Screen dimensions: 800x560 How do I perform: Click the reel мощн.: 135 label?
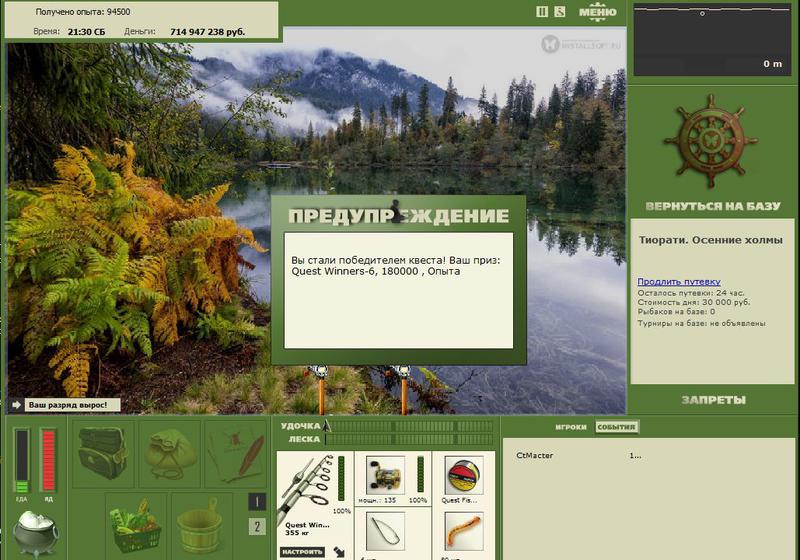[377, 500]
